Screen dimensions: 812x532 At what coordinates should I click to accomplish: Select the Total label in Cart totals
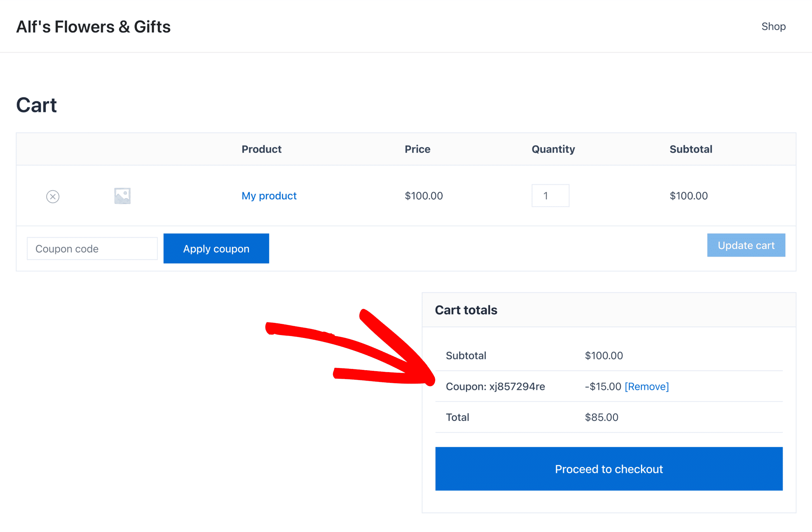(457, 417)
